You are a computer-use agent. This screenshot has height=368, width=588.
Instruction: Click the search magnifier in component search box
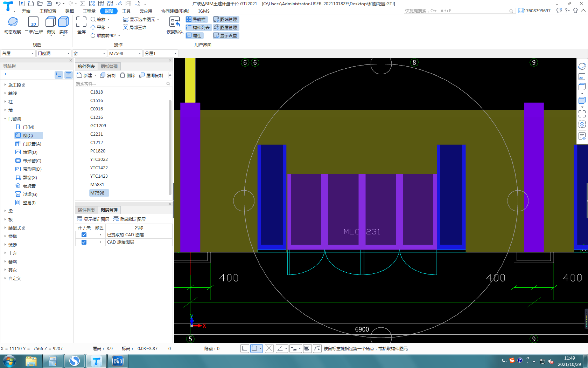tap(168, 83)
